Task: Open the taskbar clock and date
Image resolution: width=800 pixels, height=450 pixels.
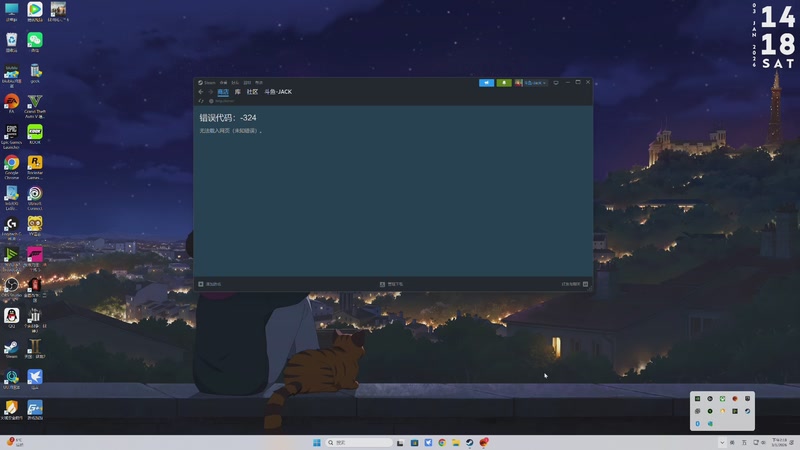Action: (781, 442)
